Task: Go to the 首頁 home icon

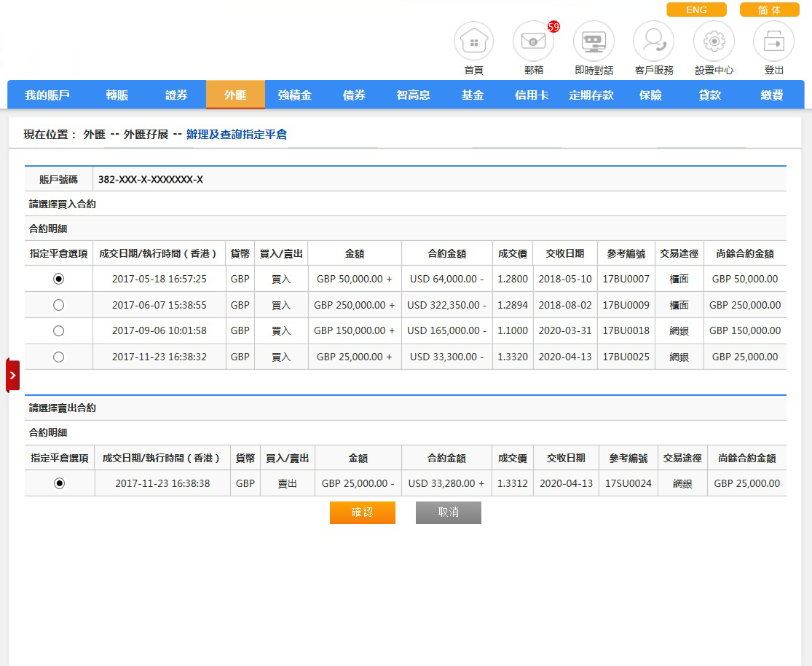Action: (x=473, y=42)
